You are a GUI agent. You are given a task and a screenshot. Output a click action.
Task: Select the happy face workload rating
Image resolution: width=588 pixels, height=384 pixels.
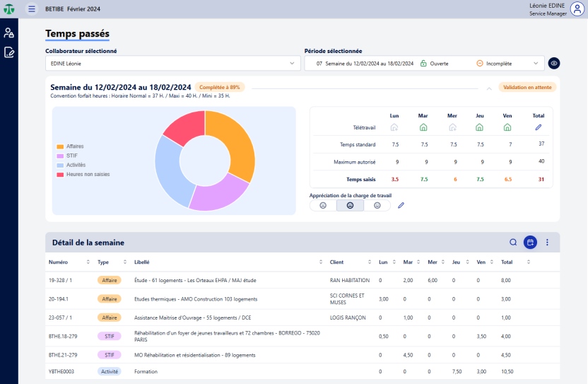click(x=377, y=205)
